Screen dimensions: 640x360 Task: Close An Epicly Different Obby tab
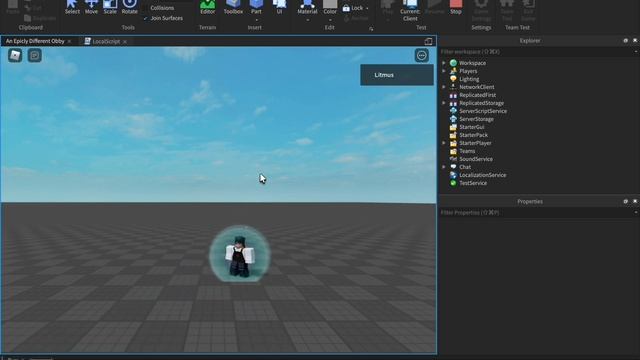point(69,42)
